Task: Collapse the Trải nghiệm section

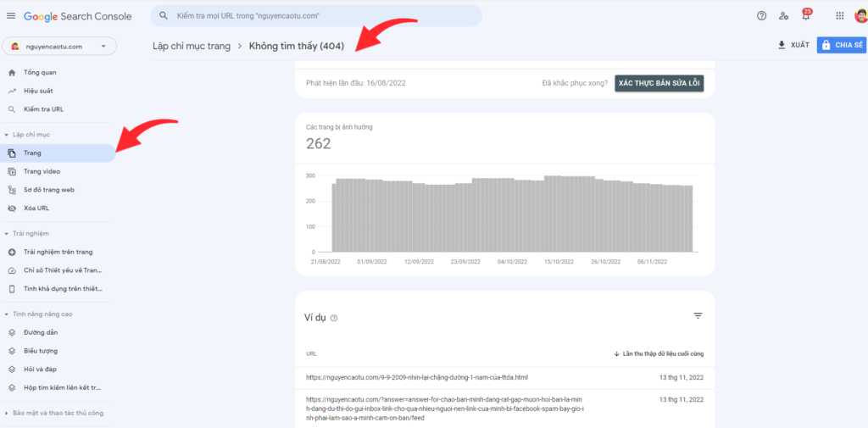Action: (x=7, y=233)
